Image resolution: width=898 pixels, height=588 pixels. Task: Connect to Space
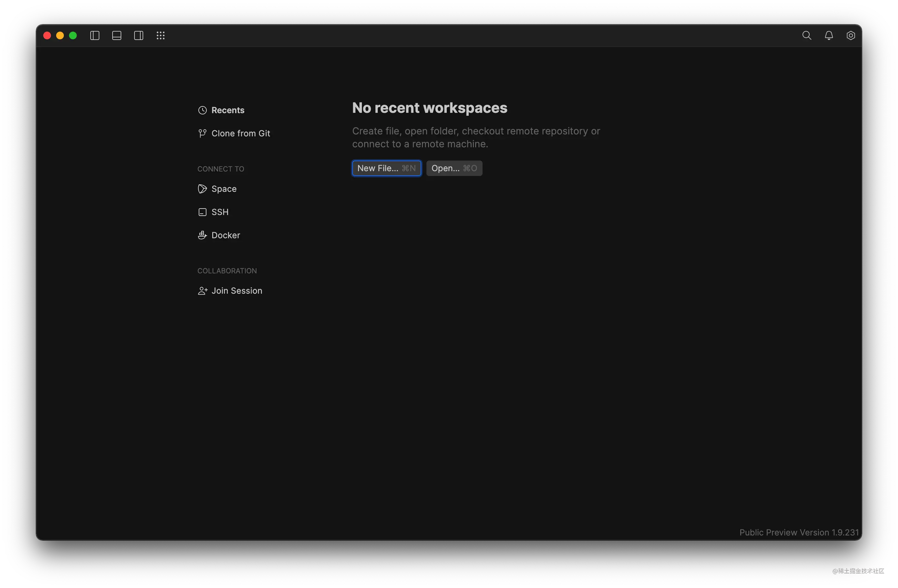224,189
